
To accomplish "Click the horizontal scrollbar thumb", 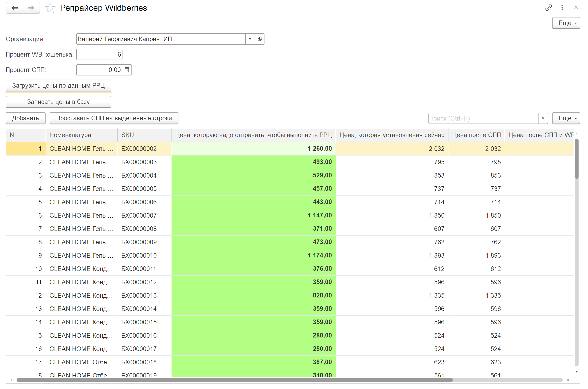I will (x=235, y=380).
